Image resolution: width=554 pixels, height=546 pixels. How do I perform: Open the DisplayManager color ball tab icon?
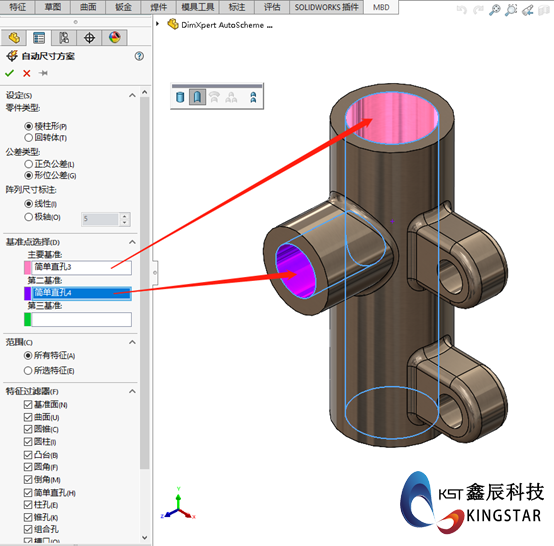(114, 38)
